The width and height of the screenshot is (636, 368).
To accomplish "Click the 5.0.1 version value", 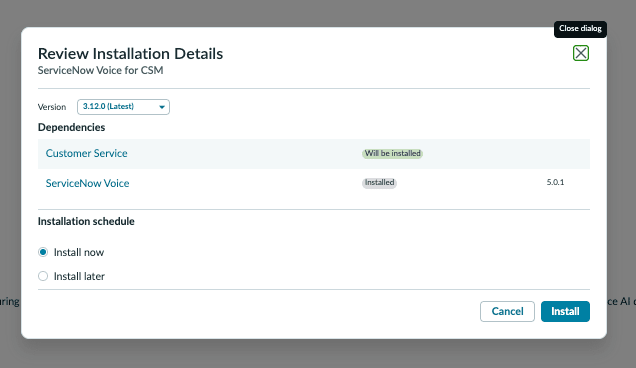I will 555,182.
